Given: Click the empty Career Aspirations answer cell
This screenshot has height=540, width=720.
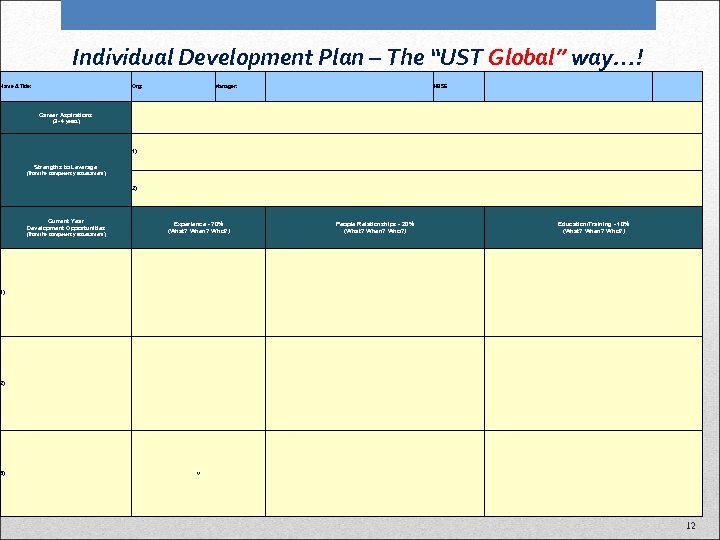Looking at the screenshot, I should point(417,118).
